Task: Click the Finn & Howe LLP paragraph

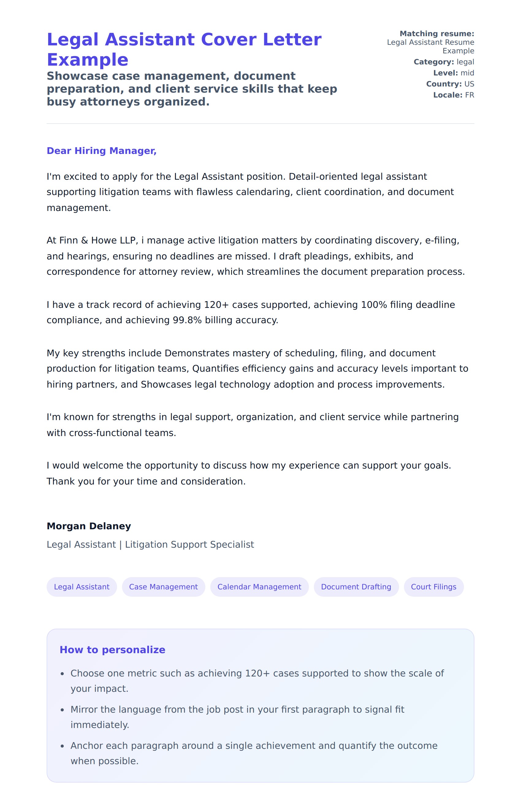Action: point(255,256)
